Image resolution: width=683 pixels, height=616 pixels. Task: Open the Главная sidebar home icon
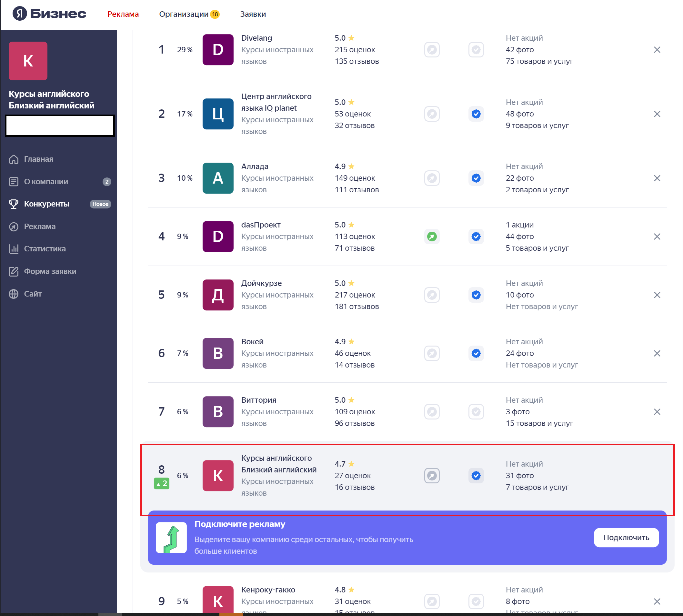14,159
